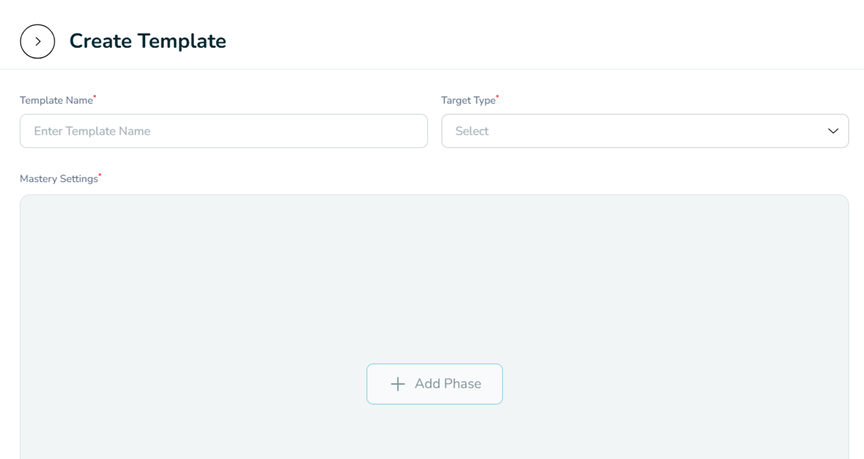The height and width of the screenshot is (459, 864).
Task: Click the red asterisk next to Mastery Settings
Action: coord(100,175)
